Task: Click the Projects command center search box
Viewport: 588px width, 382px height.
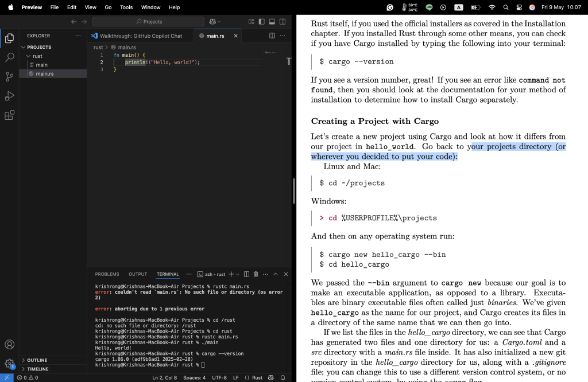Action: pos(148,22)
